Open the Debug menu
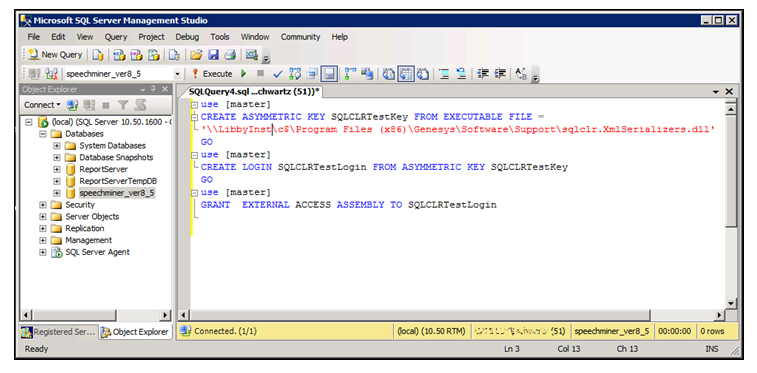The width and height of the screenshot is (757, 373). (187, 37)
